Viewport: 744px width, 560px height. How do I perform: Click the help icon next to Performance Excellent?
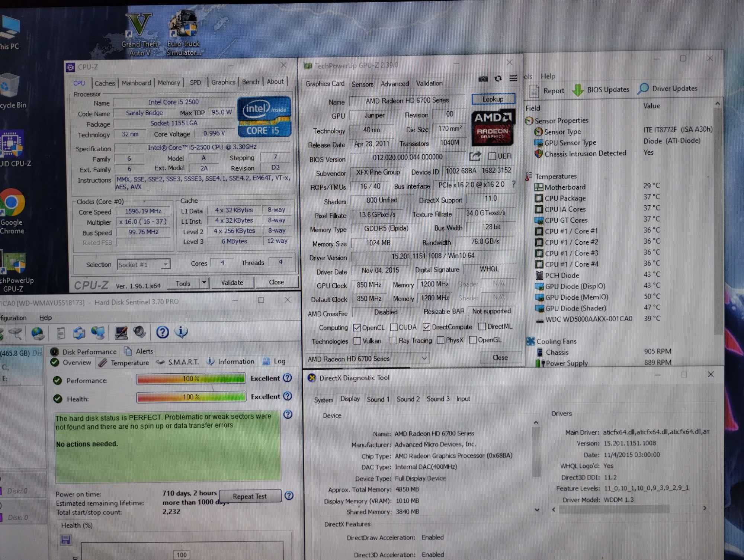click(287, 378)
